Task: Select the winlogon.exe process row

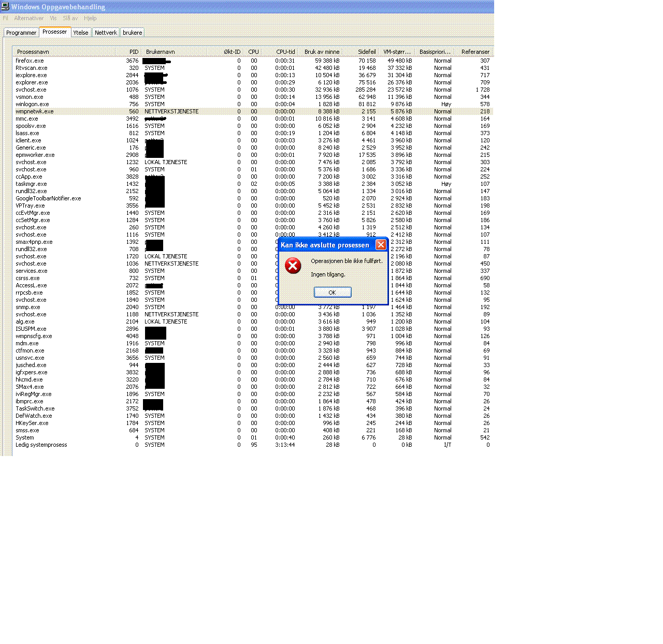Action: pyautogui.click(x=253, y=104)
